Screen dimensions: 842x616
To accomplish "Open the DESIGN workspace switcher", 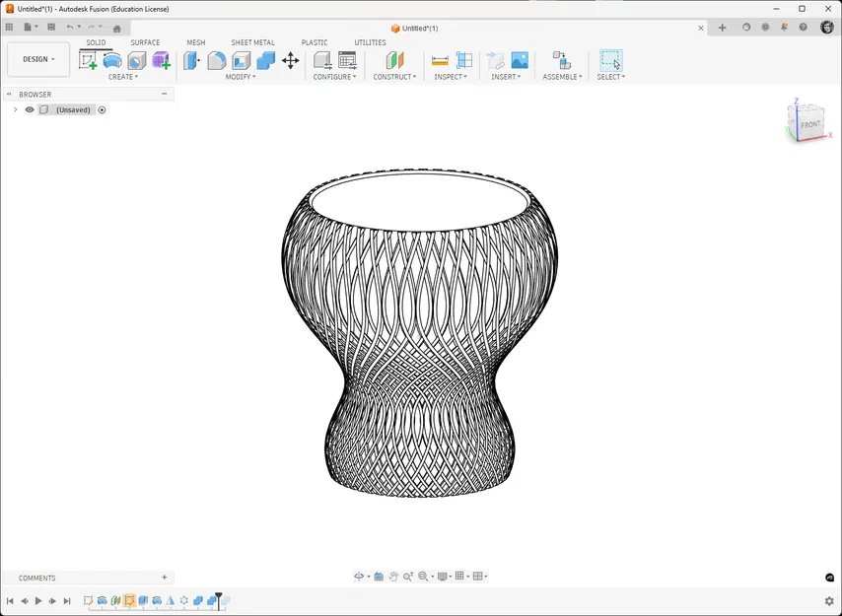I will click(x=37, y=59).
